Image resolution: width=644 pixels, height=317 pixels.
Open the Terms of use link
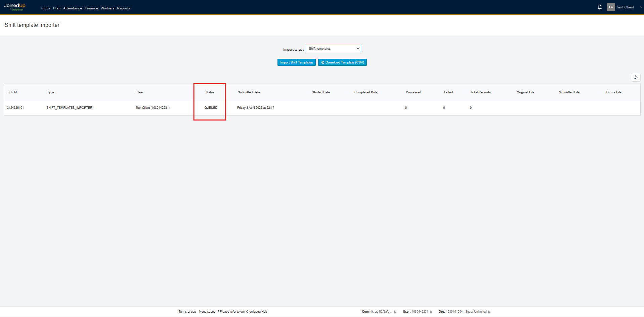point(187,312)
